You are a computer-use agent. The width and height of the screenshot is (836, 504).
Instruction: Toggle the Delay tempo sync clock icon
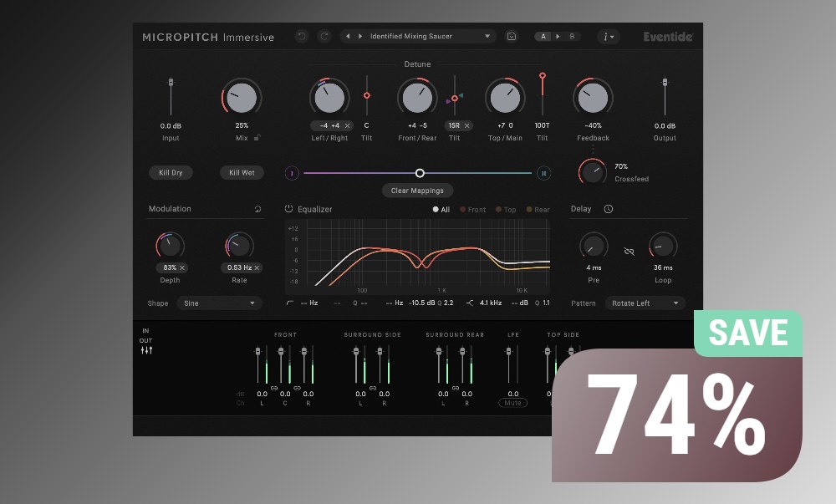609,209
